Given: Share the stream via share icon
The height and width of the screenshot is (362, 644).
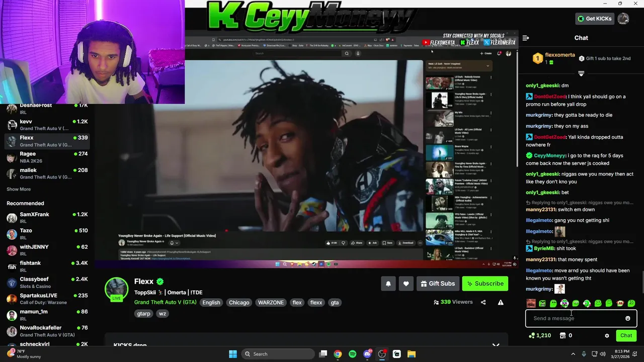Looking at the screenshot, I should (x=483, y=302).
